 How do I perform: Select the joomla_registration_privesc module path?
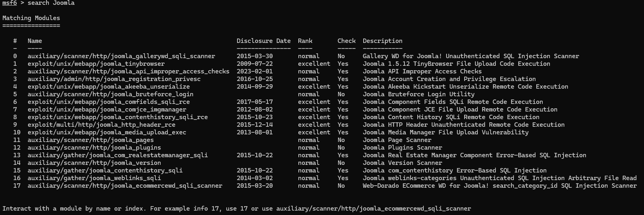(x=114, y=79)
